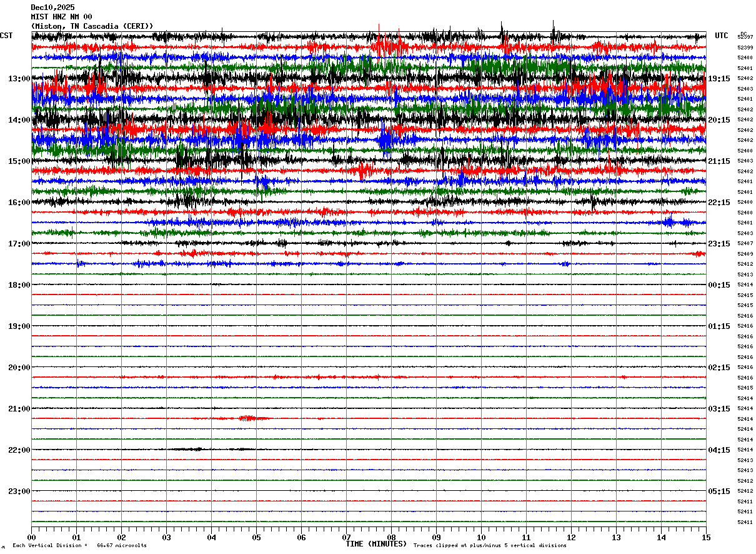Click minute tick label 10 on time axis
This screenshot has height=554, width=756.
[x=481, y=537]
